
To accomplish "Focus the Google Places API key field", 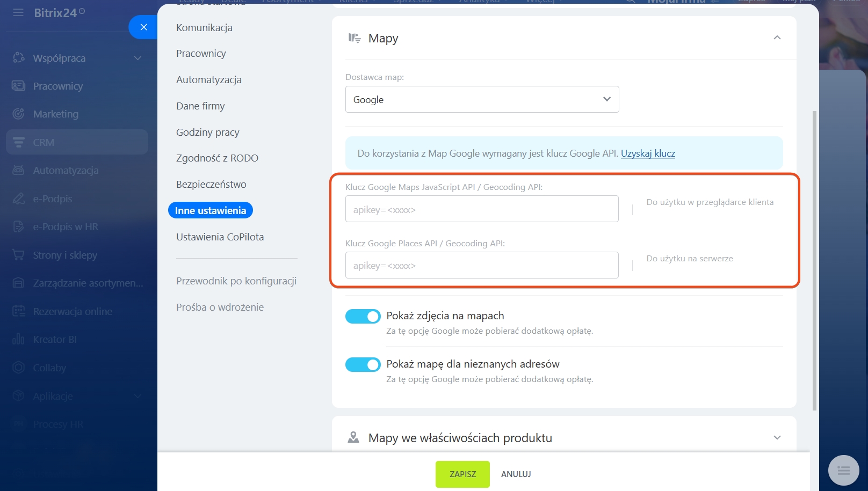I will pyautogui.click(x=482, y=265).
